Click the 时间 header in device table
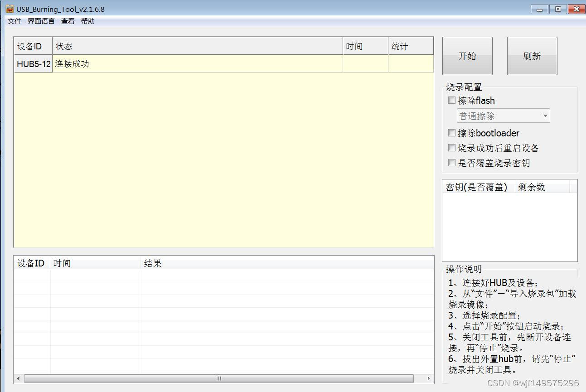The image size is (586, 392). click(x=365, y=46)
